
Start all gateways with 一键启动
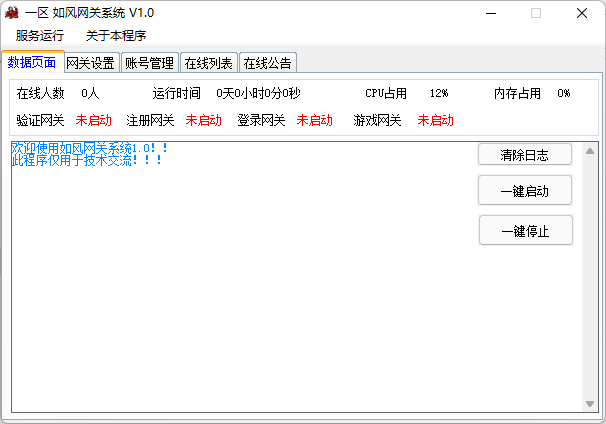coord(525,191)
